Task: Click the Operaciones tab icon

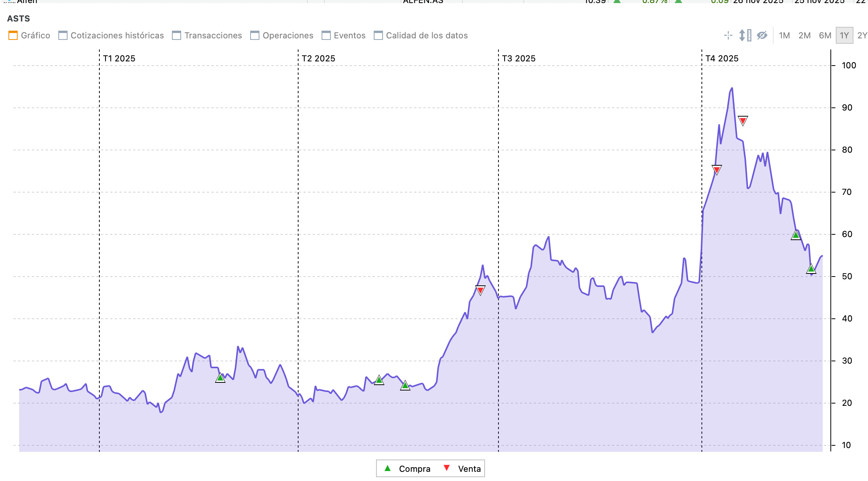Action: (255, 36)
